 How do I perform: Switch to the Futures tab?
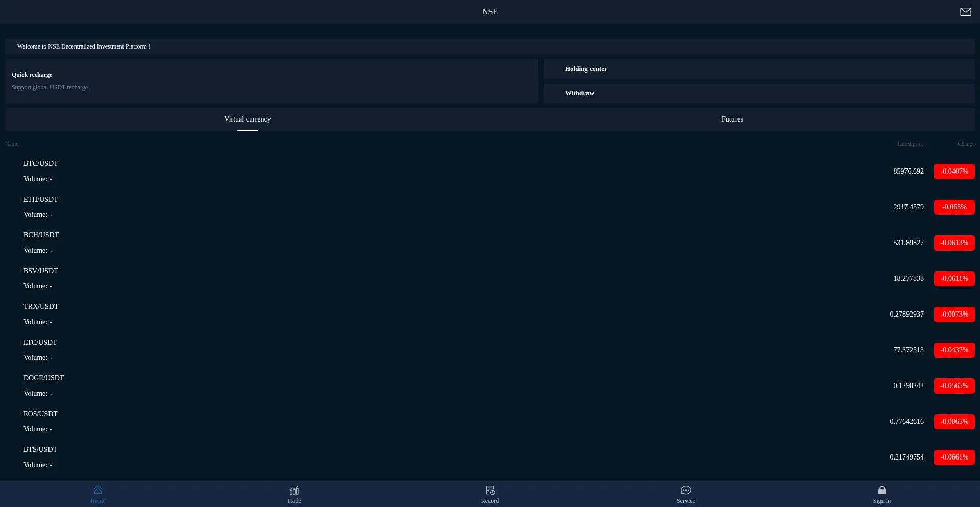(732, 119)
